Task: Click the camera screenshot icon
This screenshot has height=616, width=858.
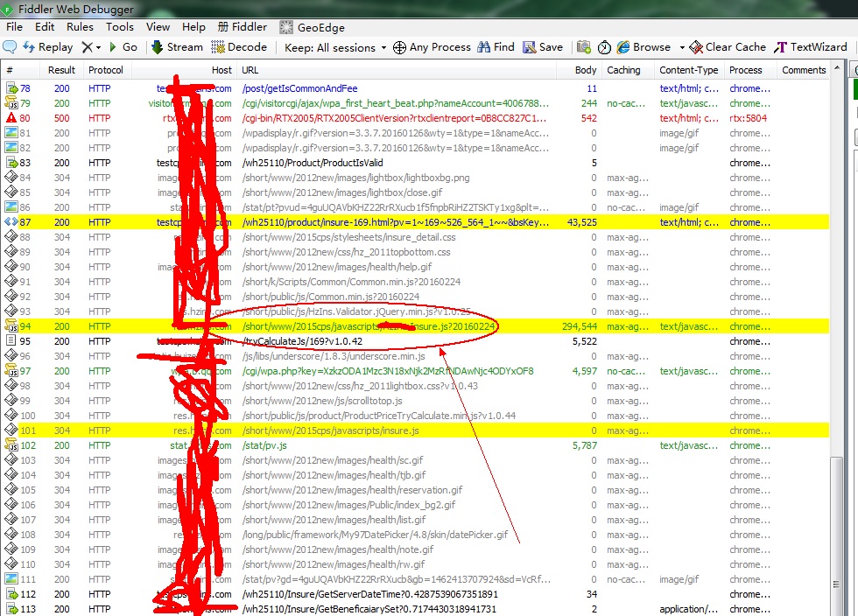Action: pos(584,47)
